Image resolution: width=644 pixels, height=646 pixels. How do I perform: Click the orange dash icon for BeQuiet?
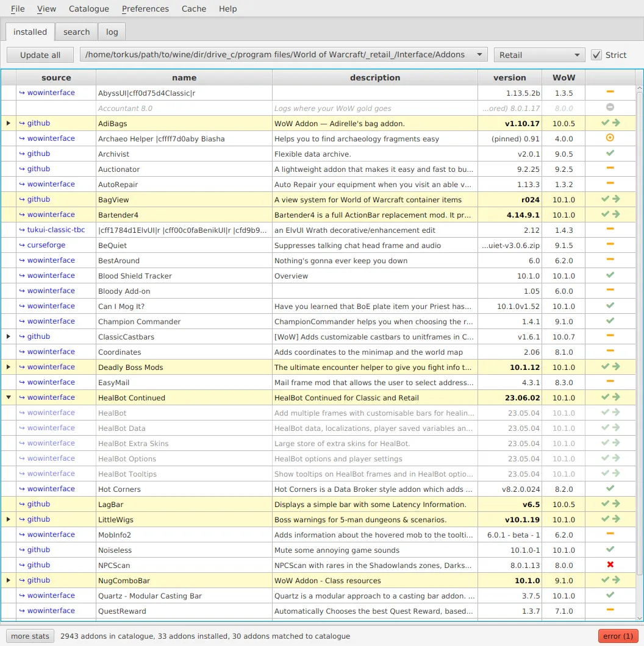point(610,244)
